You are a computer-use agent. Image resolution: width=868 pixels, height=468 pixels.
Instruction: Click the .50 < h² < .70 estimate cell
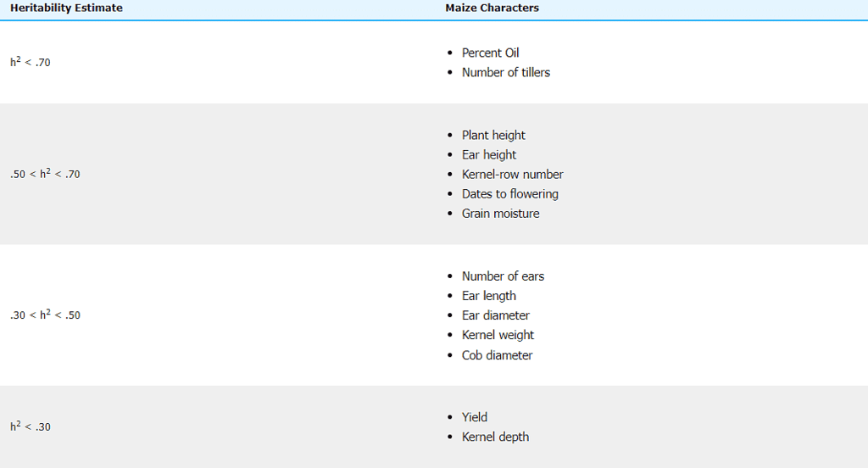pos(45,175)
